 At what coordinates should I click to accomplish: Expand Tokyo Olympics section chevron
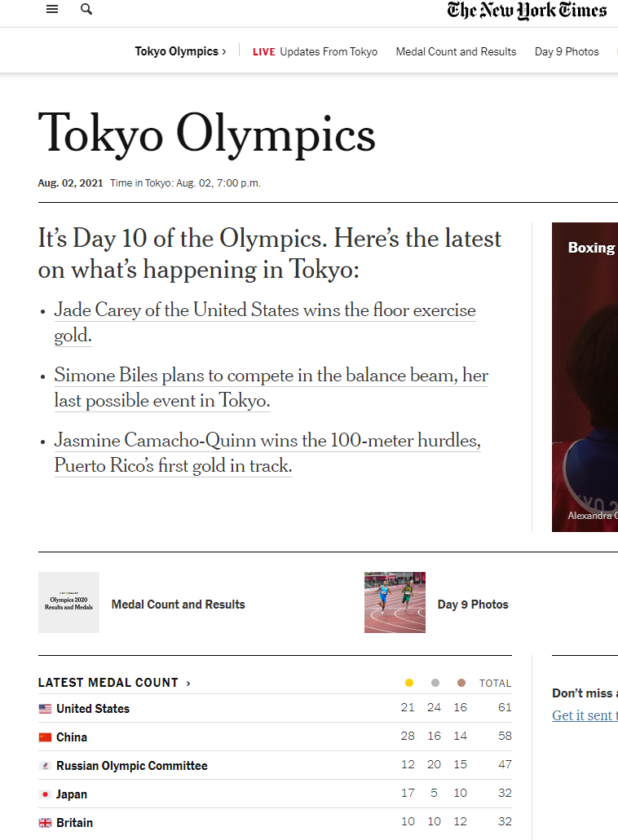[224, 51]
